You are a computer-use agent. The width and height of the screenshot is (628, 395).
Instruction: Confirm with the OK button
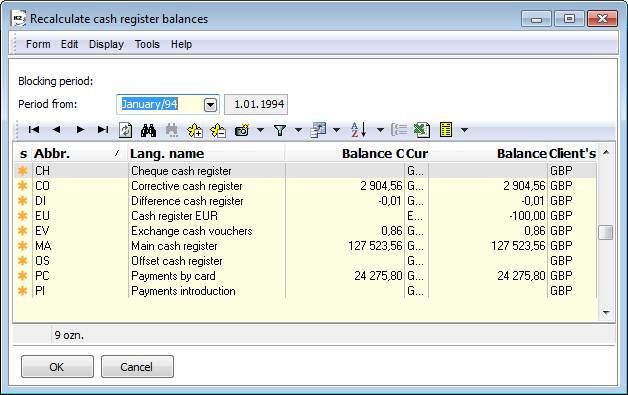pos(57,367)
